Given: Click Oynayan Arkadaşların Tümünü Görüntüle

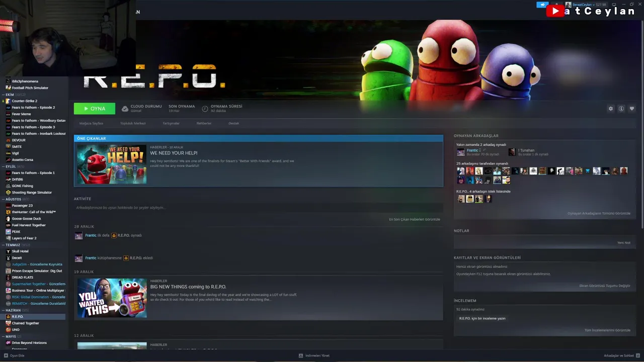Looking at the screenshot, I should pyautogui.click(x=599, y=213).
